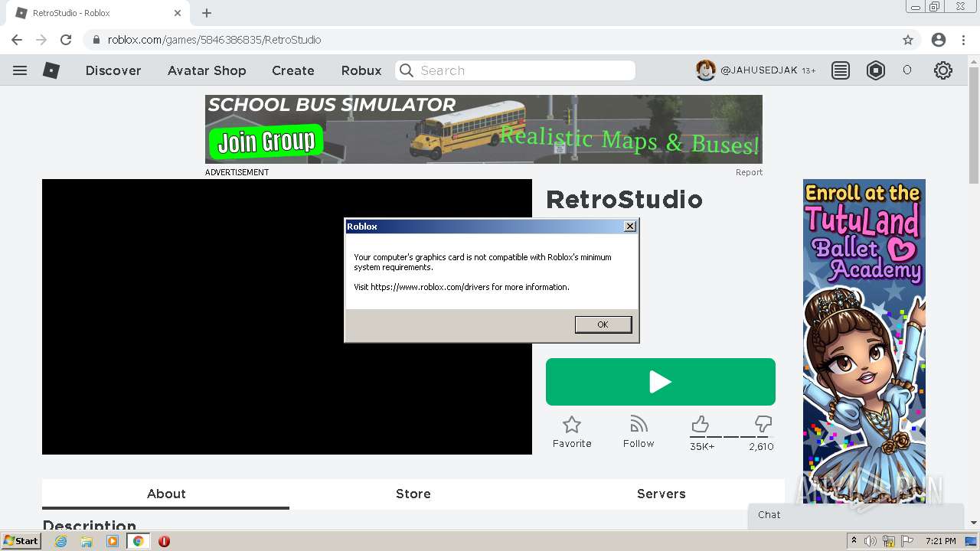
Task: Open Chrome three-dot menu
Action: (962, 40)
